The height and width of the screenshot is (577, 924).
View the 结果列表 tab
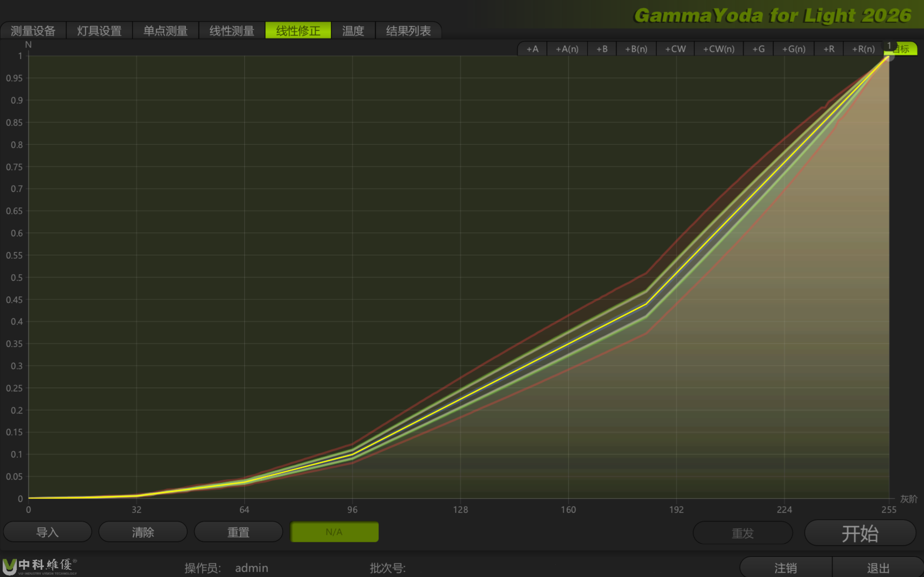(408, 30)
